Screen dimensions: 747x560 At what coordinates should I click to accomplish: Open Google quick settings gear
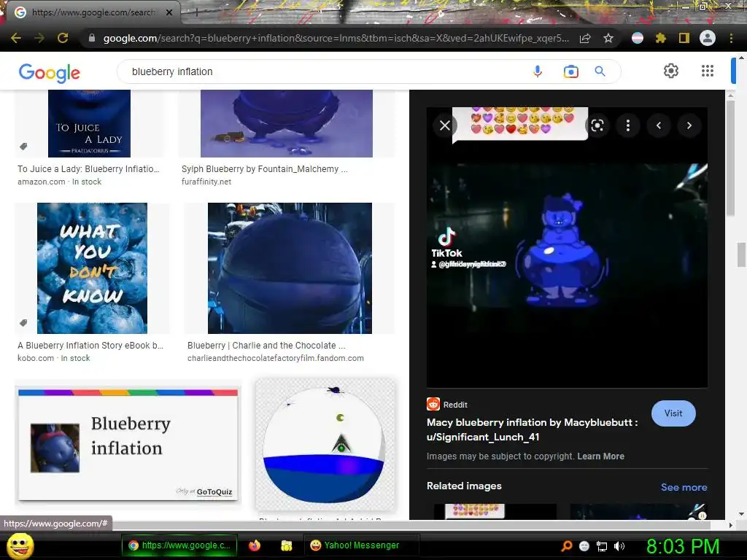[x=671, y=71]
